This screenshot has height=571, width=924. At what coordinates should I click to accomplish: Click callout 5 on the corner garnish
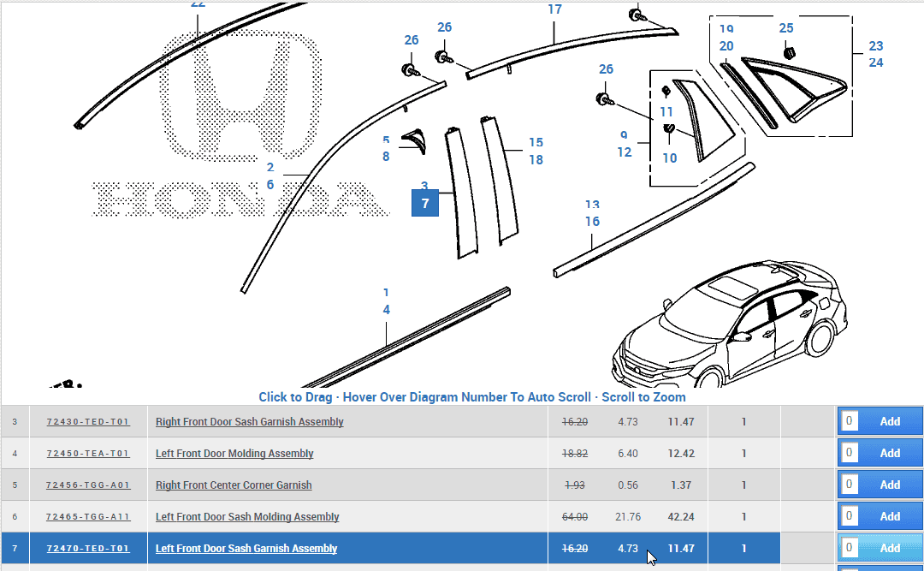[387, 139]
